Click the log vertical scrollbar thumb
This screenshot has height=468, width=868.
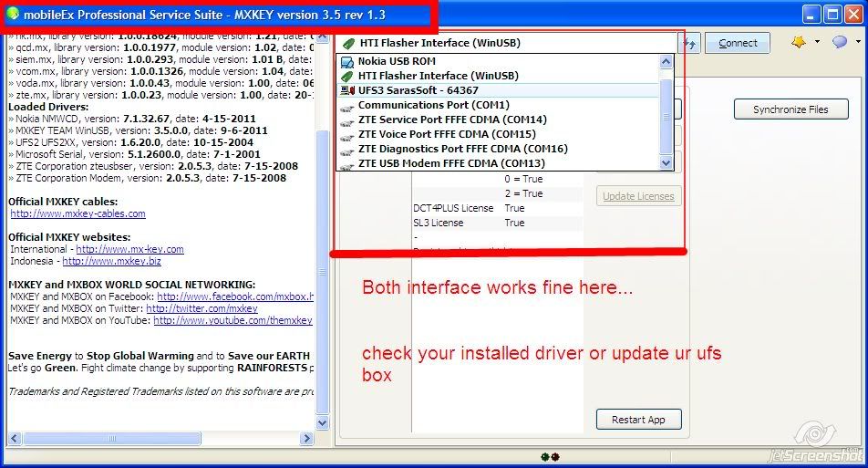point(322,271)
